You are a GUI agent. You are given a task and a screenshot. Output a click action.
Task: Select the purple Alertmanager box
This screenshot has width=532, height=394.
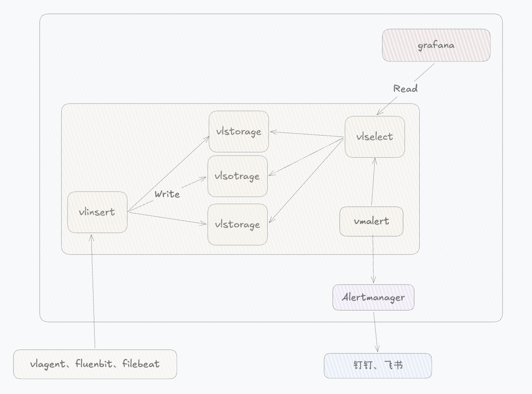[x=373, y=297]
